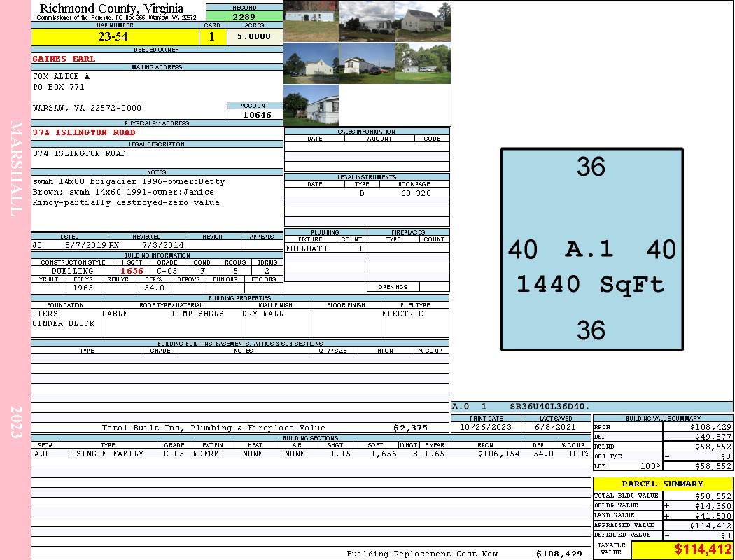Click the blue building sketch A.1
The width and height of the screenshot is (735, 560).
[591, 249]
